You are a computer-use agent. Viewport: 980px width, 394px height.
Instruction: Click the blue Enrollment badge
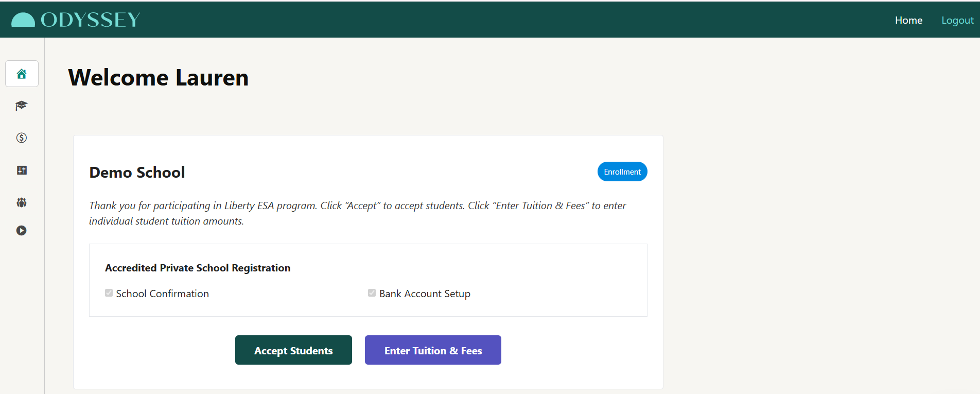click(622, 172)
